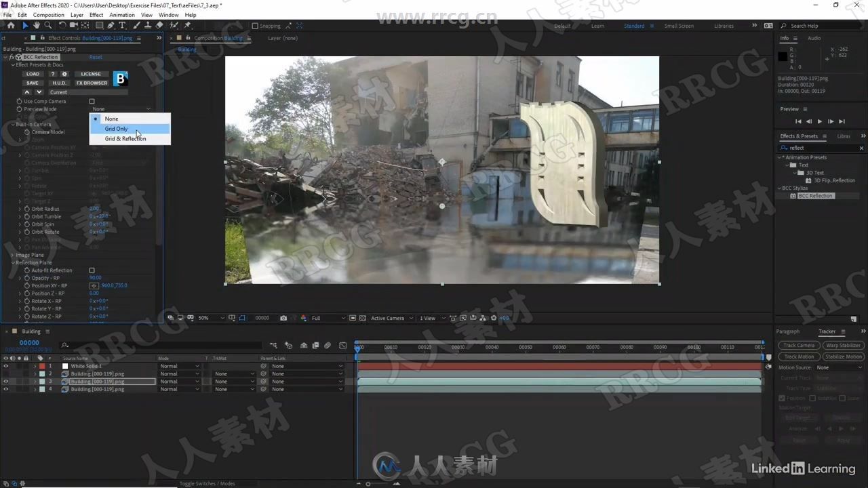Select the Roto Brush tool
868x488 pixels.
(x=174, y=26)
